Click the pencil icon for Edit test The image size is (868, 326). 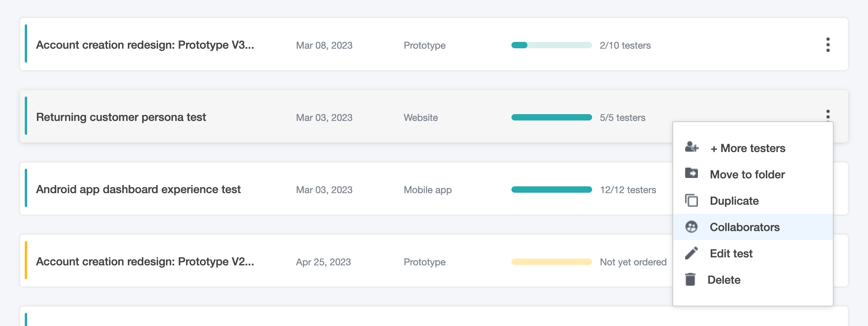coord(692,253)
